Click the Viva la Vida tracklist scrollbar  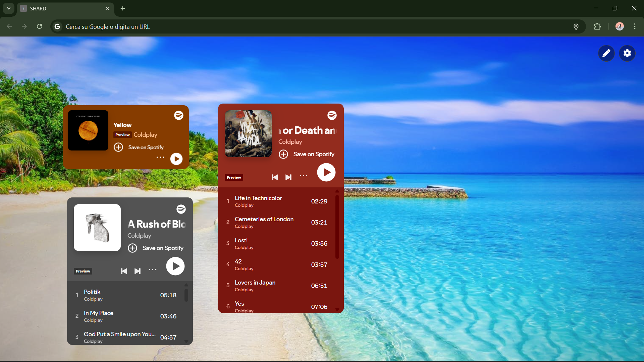click(337, 227)
